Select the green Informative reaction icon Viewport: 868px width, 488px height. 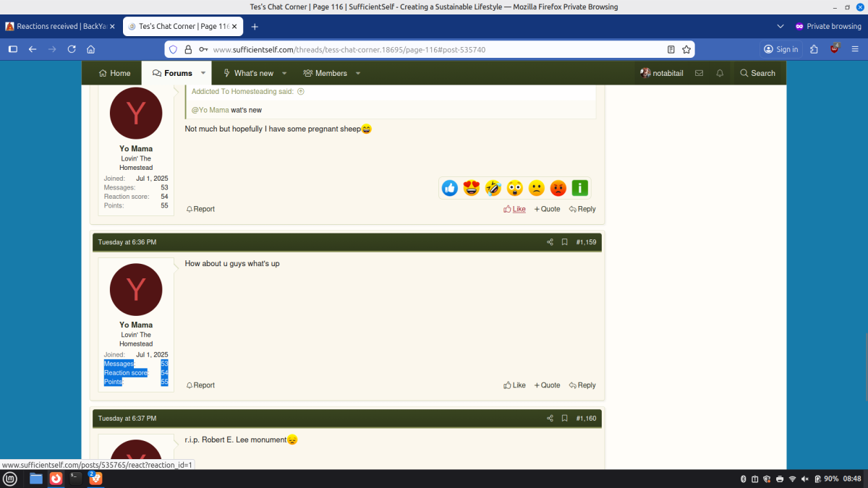pos(580,189)
